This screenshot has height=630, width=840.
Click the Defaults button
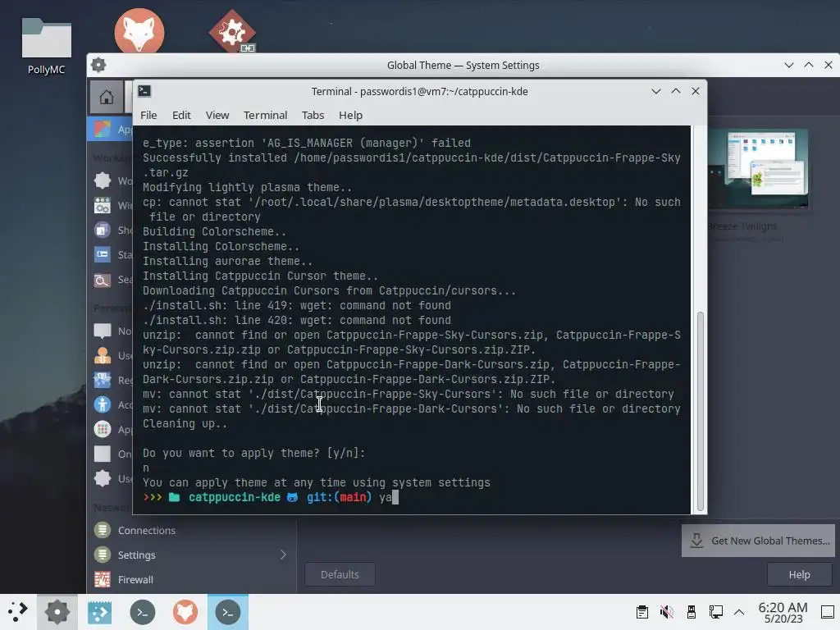click(340, 574)
